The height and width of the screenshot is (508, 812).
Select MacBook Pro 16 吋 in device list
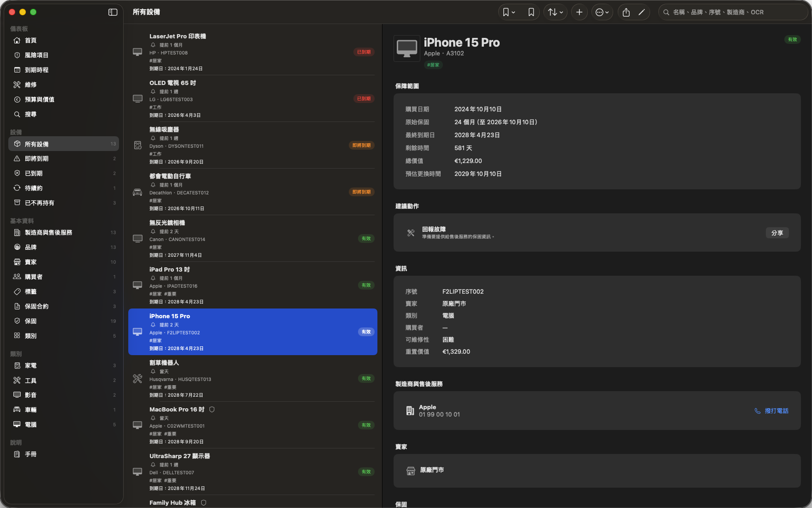pos(253,425)
